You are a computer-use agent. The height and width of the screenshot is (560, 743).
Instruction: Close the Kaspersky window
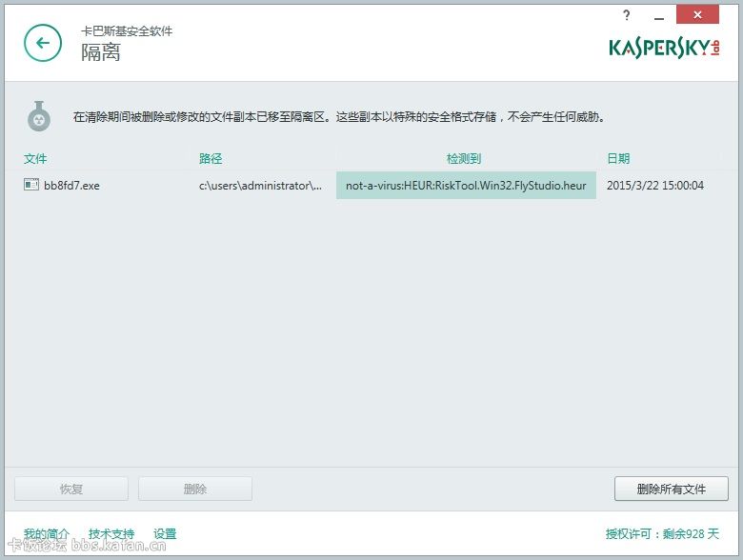(x=698, y=15)
